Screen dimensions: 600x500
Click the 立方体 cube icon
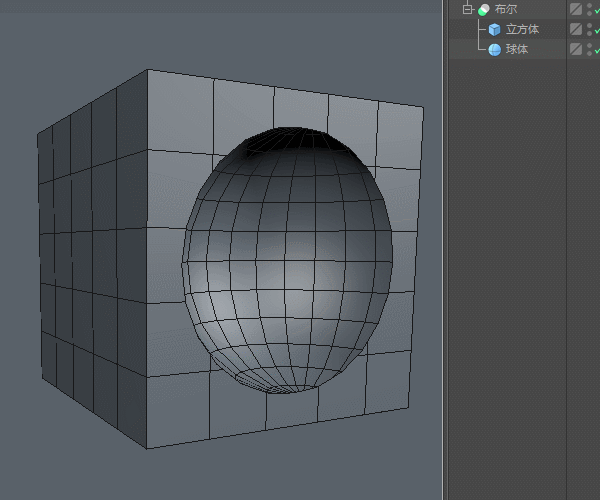pyautogui.click(x=494, y=29)
